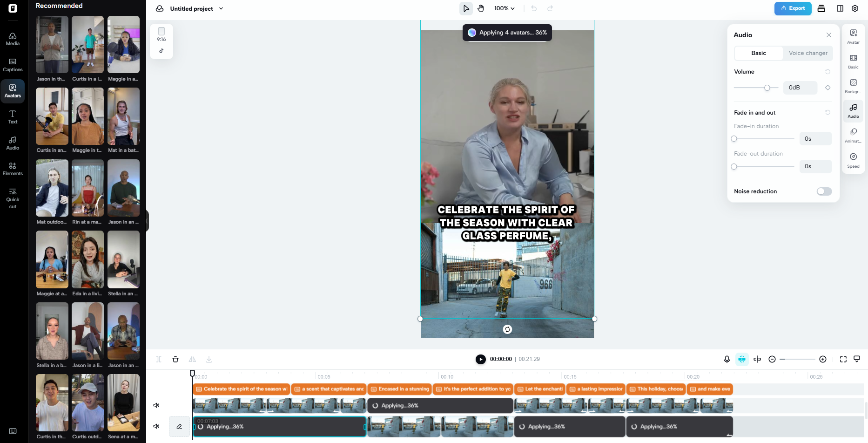Open Background properties in right strip
The height and width of the screenshot is (443, 868).
(x=854, y=86)
